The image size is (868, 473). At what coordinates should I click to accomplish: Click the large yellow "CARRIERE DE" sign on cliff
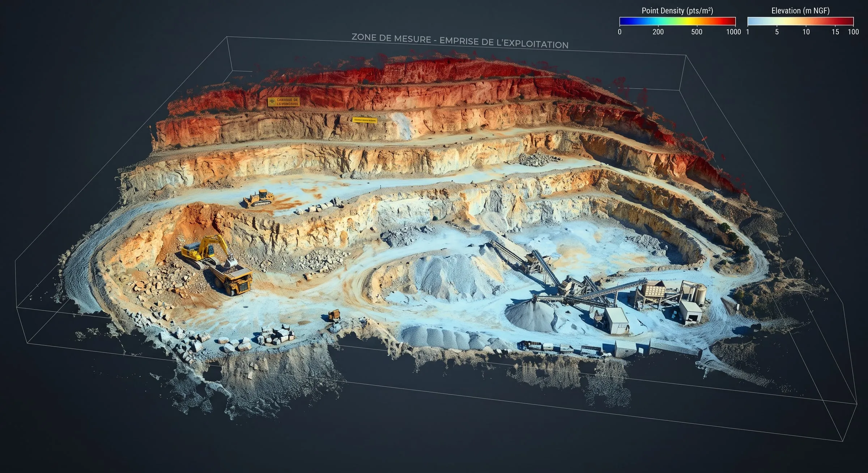pos(284,102)
